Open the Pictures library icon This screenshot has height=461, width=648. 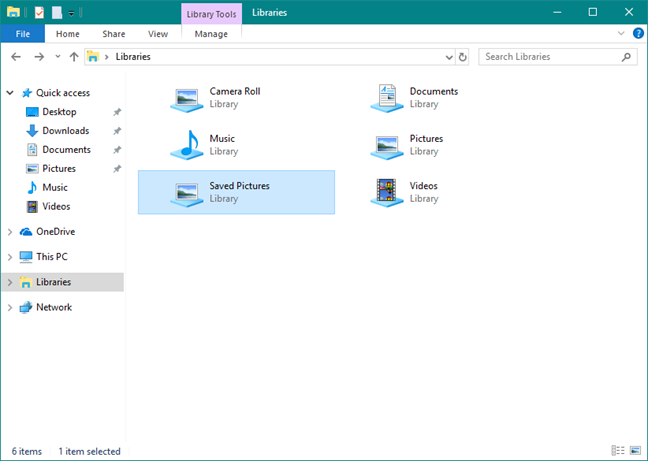pyautogui.click(x=387, y=147)
